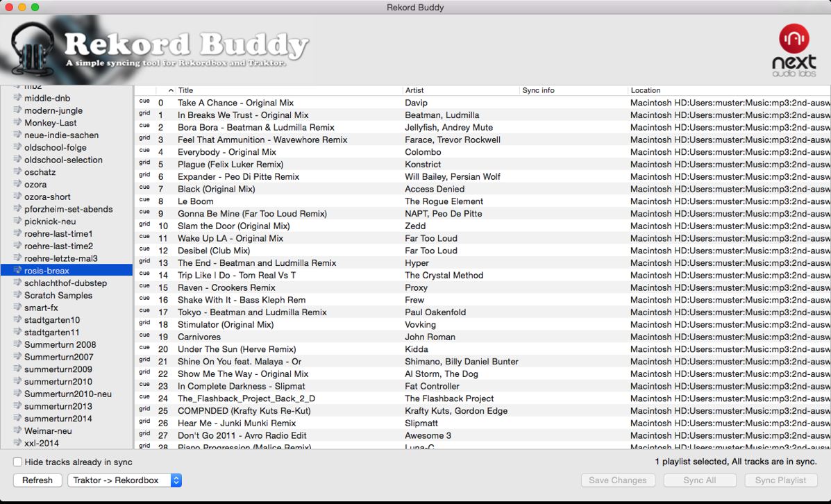Image resolution: width=831 pixels, height=504 pixels.
Task: Click the Next Audio Labs logo
Action: [x=794, y=47]
